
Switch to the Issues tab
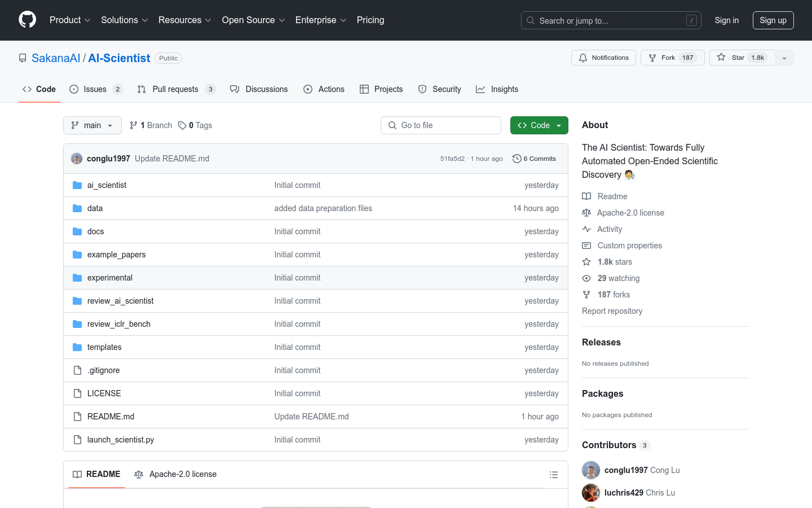96,89
